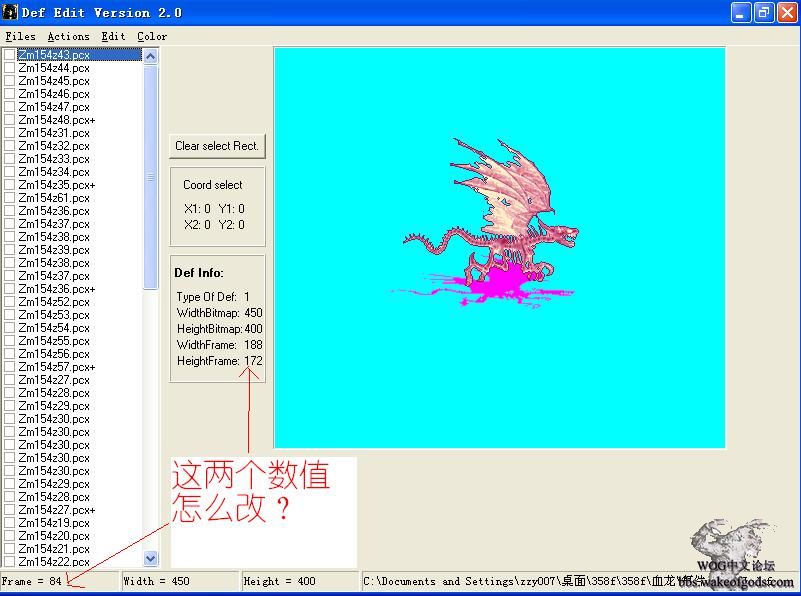Toggle the checkbox for Zm154z31.pcx
801x596 pixels.
(x=9, y=133)
